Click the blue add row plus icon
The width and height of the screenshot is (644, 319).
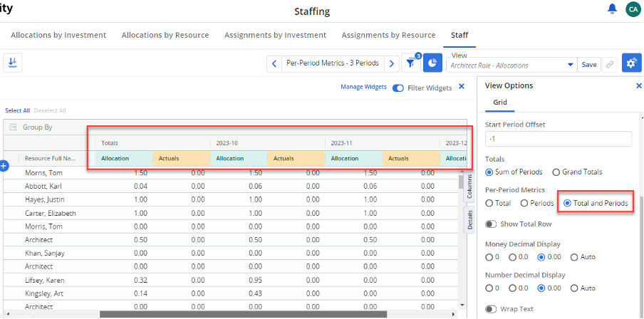(4, 166)
